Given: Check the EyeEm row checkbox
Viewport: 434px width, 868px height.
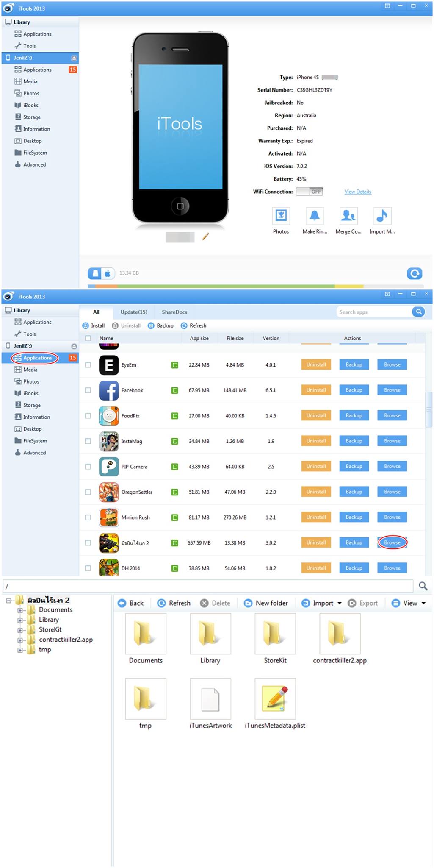Looking at the screenshot, I should 88,365.
